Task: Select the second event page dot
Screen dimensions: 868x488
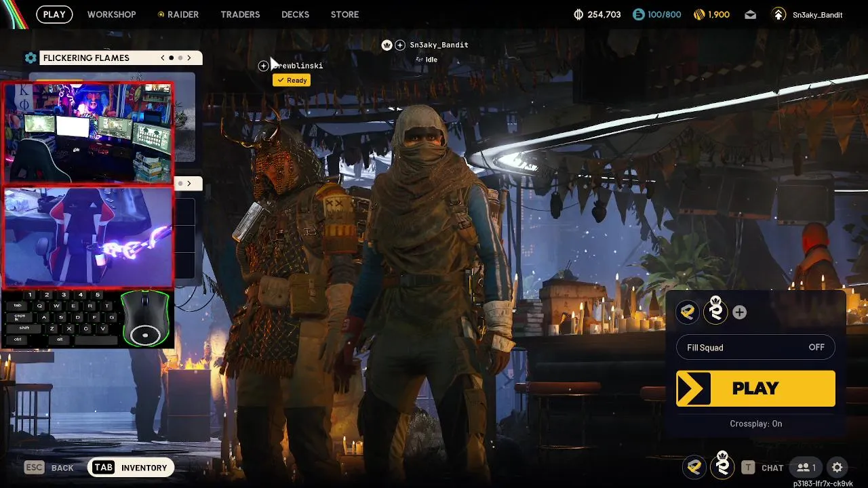Action: tap(180, 58)
